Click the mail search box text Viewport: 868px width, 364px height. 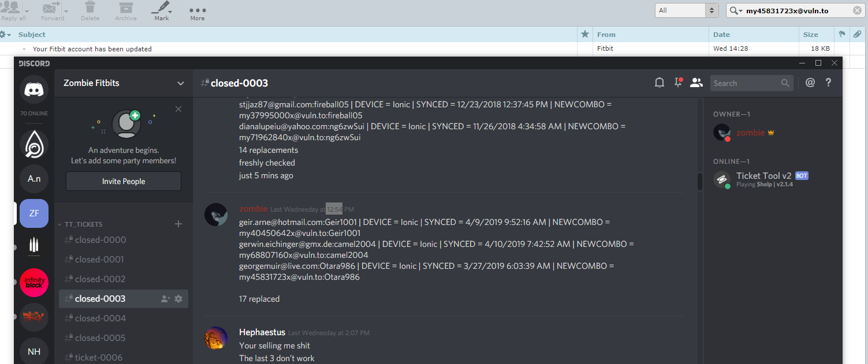[x=787, y=10]
